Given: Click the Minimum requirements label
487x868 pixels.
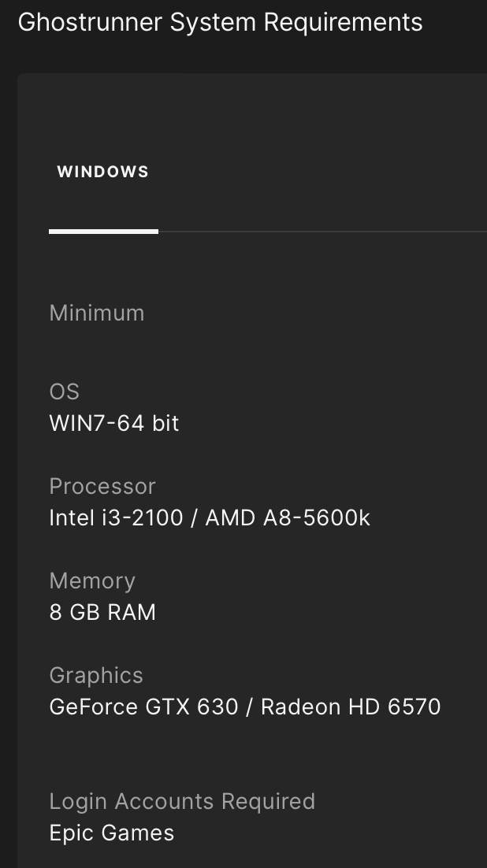Looking at the screenshot, I should 97,313.
